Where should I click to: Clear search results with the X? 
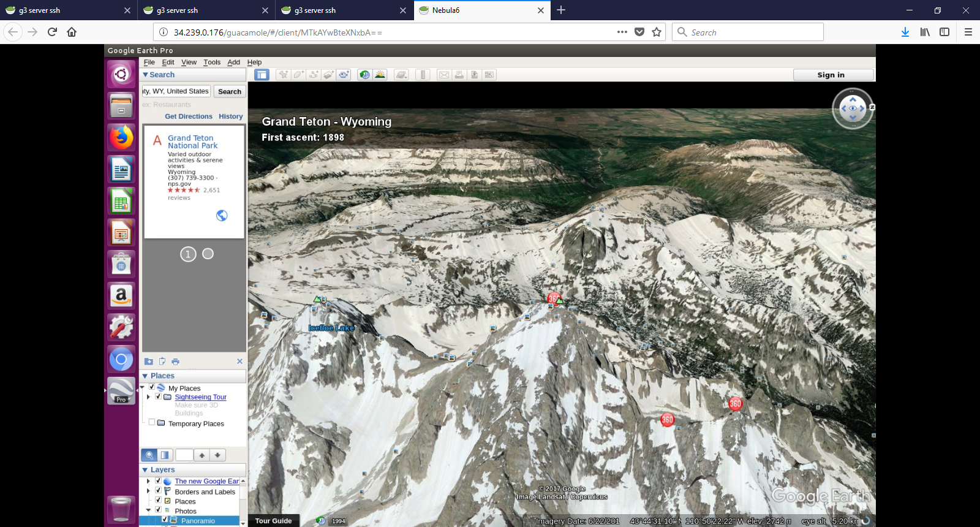pos(239,362)
